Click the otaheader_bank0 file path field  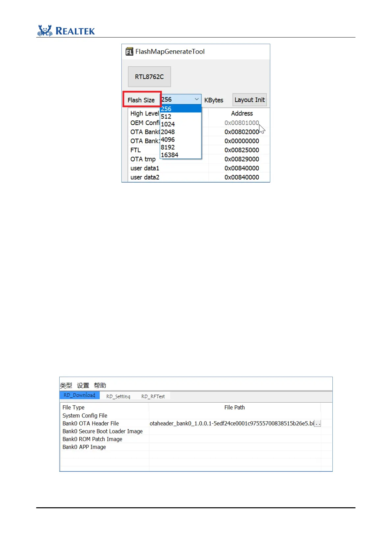232,423
